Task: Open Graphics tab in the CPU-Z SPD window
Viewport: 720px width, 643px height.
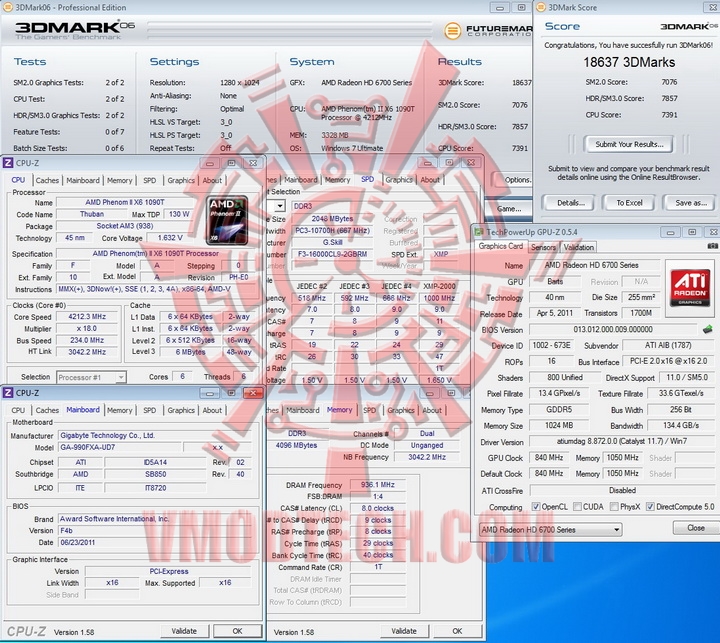Action: (399, 180)
